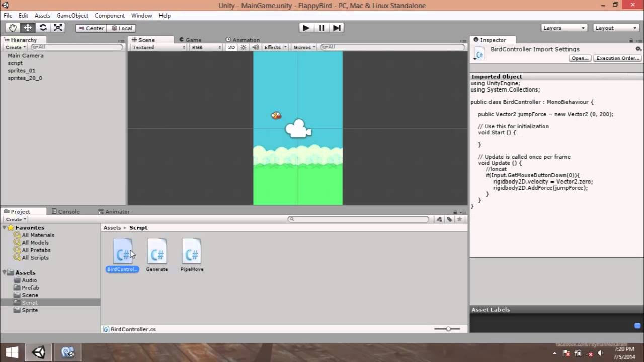Toggle scene Effects button
The height and width of the screenshot is (362, 644).
click(272, 47)
